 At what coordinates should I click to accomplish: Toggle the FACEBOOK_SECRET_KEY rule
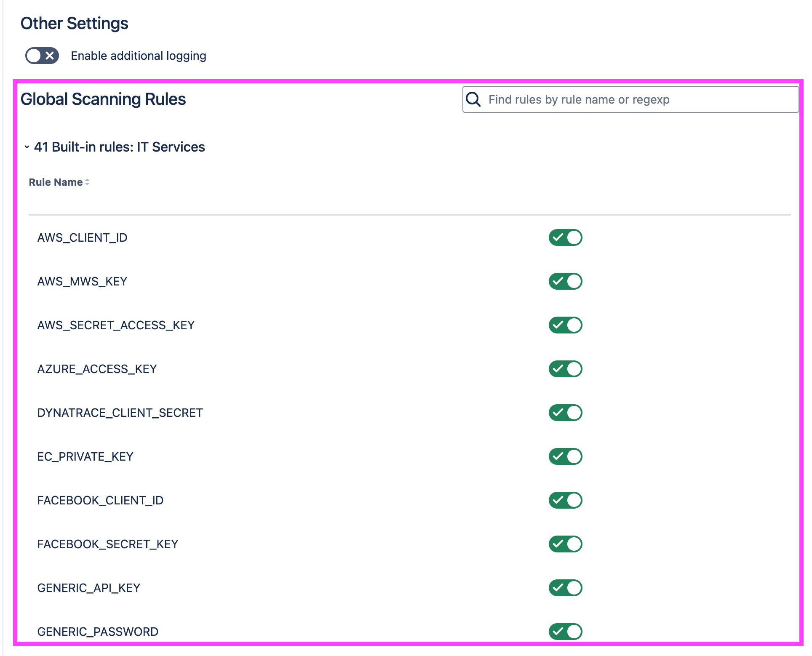[x=565, y=544]
